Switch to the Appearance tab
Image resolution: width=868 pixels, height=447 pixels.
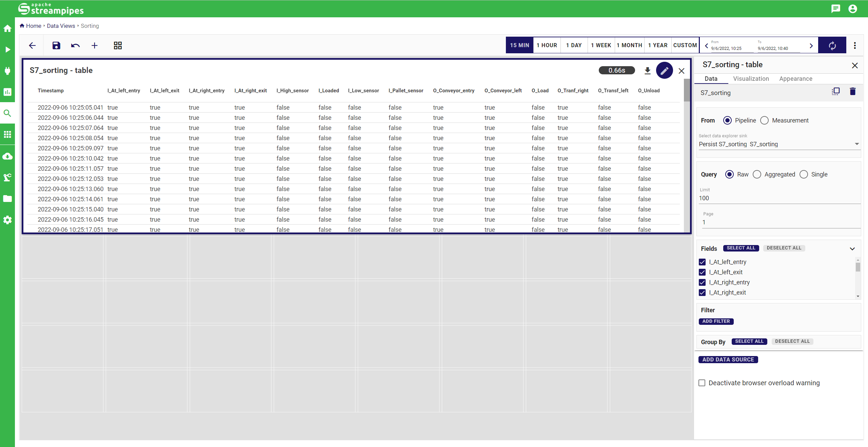pyautogui.click(x=795, y=79)
